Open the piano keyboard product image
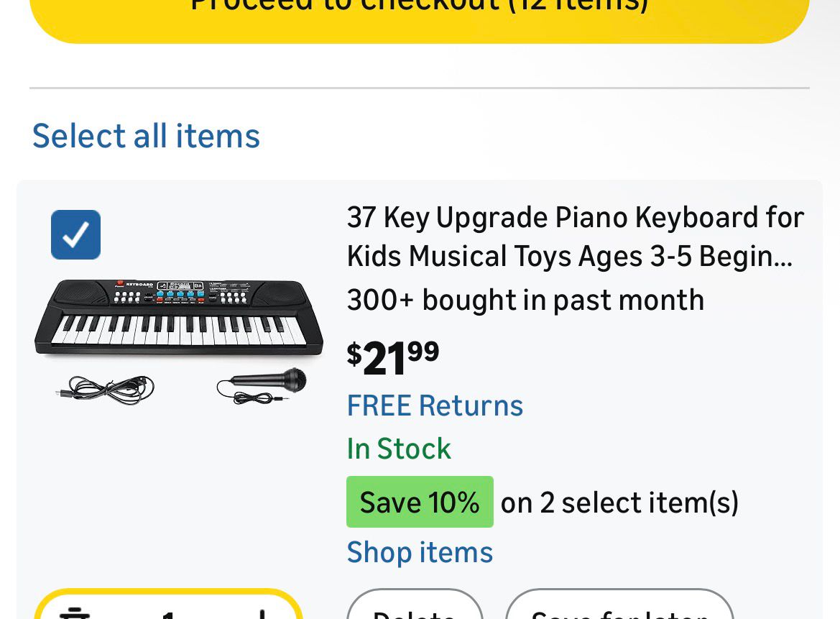 pyautogui.click(x=178, y=316)
